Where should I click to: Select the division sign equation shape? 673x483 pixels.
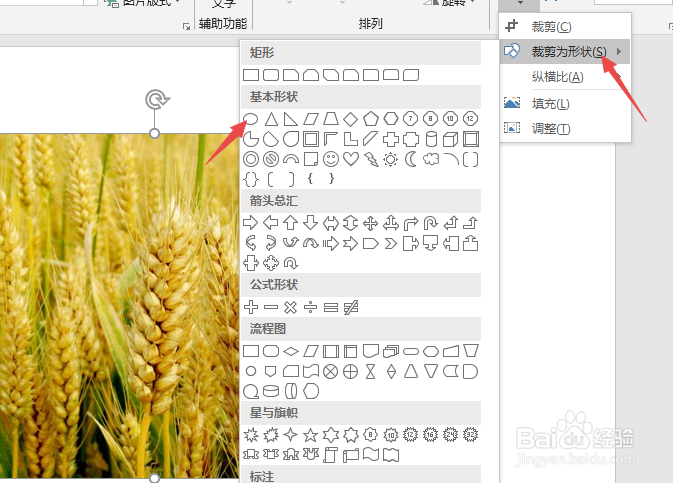pyautogui.click(x=311, y=307)
